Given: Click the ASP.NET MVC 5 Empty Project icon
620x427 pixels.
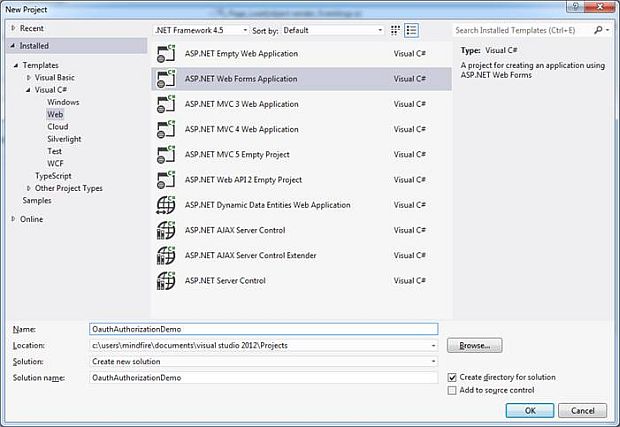Looking at the screenshot, I should [166, 155].
